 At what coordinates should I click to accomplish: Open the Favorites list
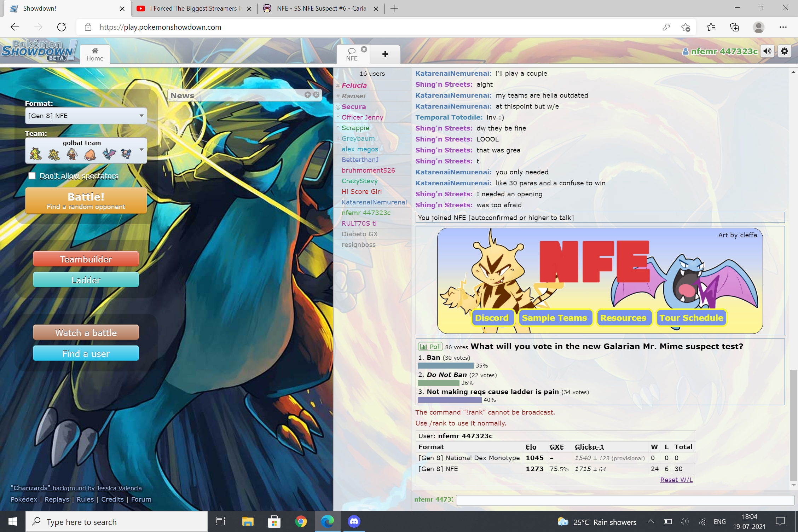tap(711, 27)
